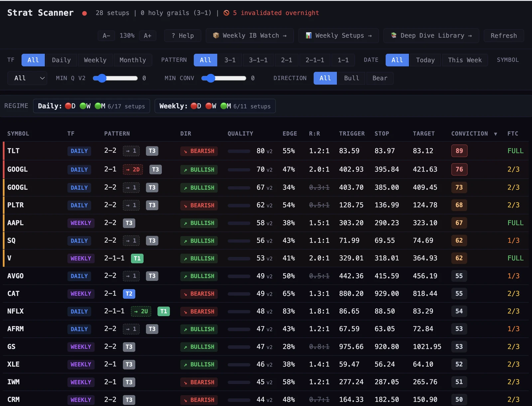
Task: Click the T3 tag in AAPL row
Action: click(x=129, y=223)
